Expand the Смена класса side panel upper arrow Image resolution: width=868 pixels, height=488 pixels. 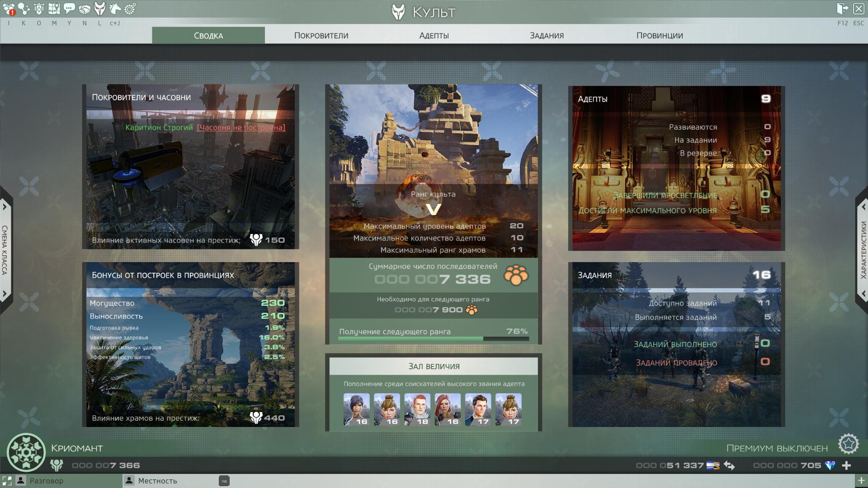point(5,207)
